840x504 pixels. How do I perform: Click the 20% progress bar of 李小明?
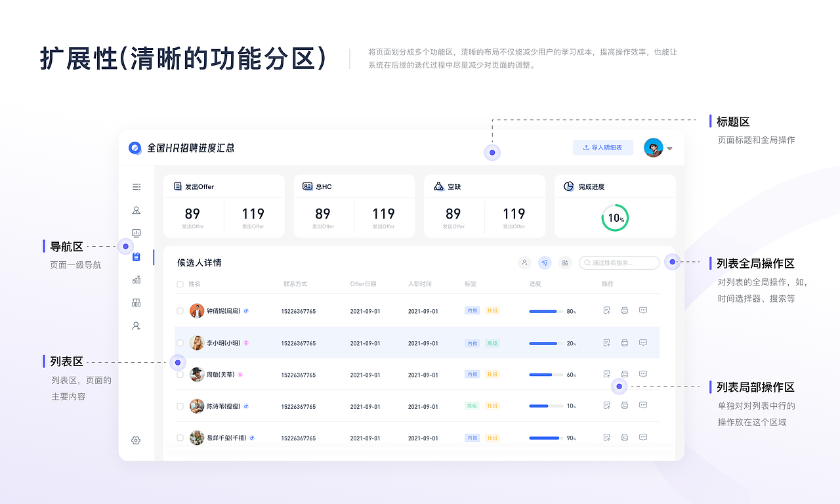coord(546,343)
